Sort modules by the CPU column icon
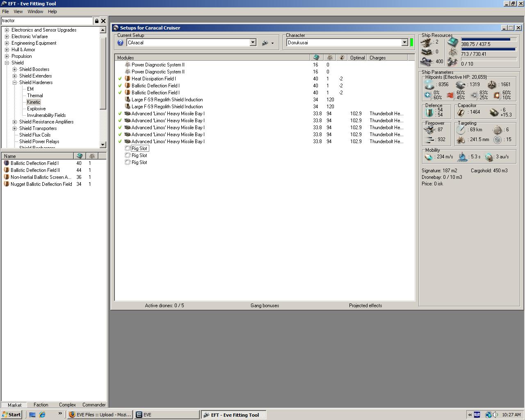Viewport: 525px width, 420px height. (316, 58)
